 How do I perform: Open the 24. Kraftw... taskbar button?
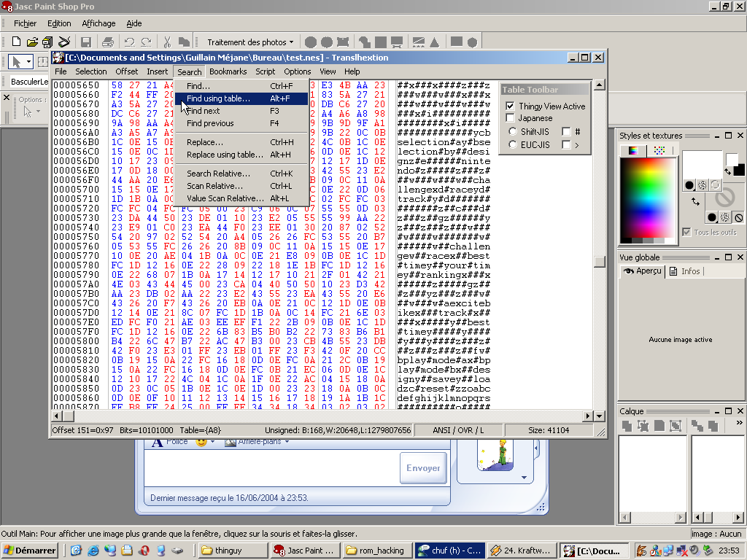[522, 551]
